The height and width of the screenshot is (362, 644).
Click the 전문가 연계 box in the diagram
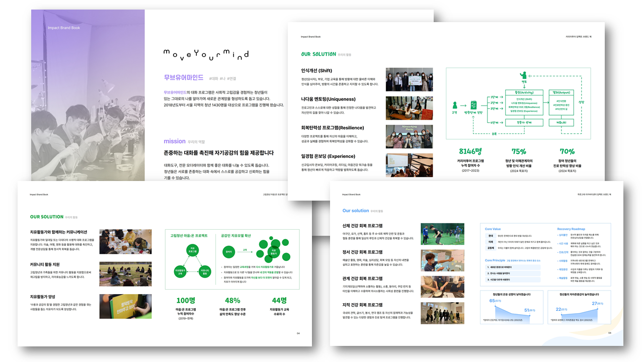point(523,122)
